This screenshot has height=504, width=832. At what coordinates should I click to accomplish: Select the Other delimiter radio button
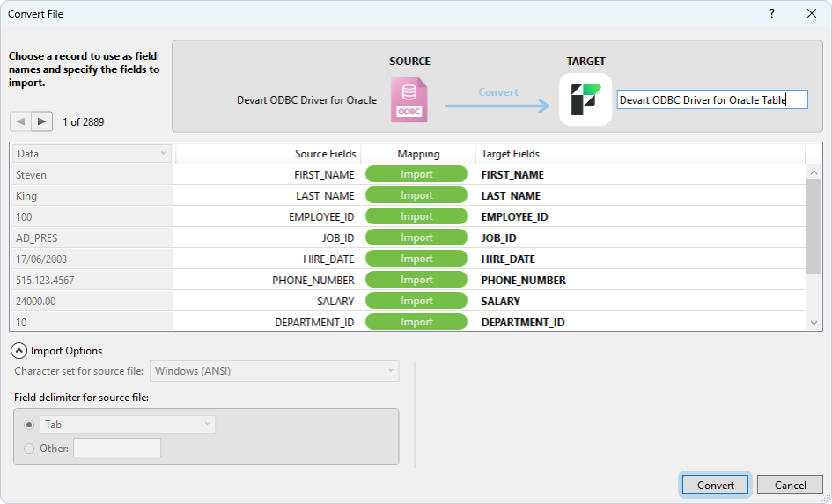coord(29,449)
